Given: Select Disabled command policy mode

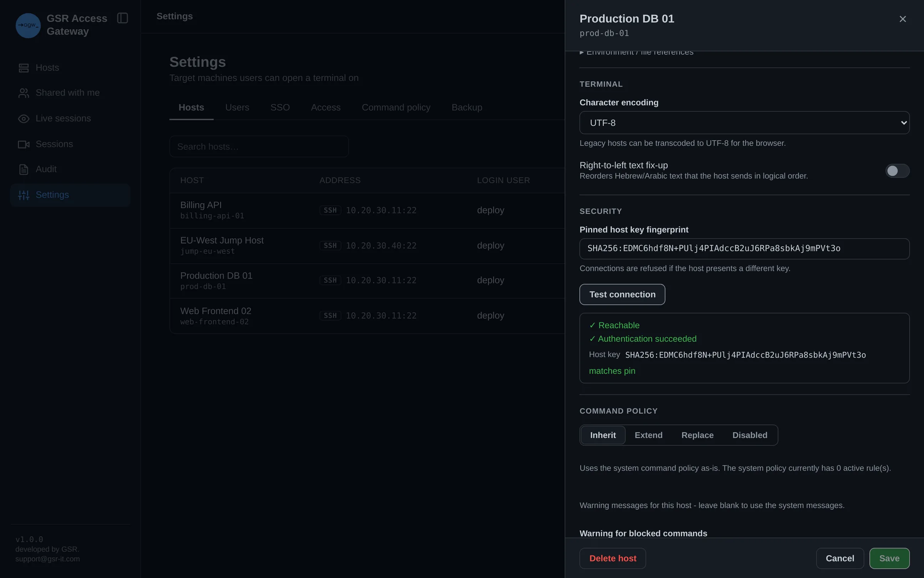Looking at the screenshot, I should [750, 435].
